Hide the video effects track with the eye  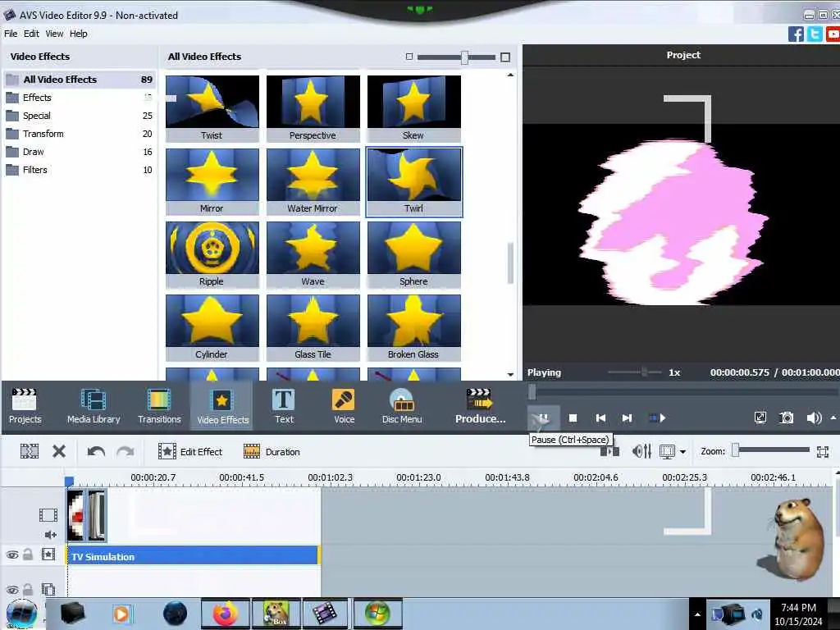11,555
